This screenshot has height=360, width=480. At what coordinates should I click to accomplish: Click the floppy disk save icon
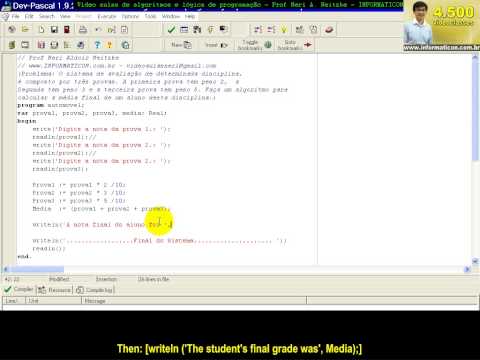pos(54,30)
